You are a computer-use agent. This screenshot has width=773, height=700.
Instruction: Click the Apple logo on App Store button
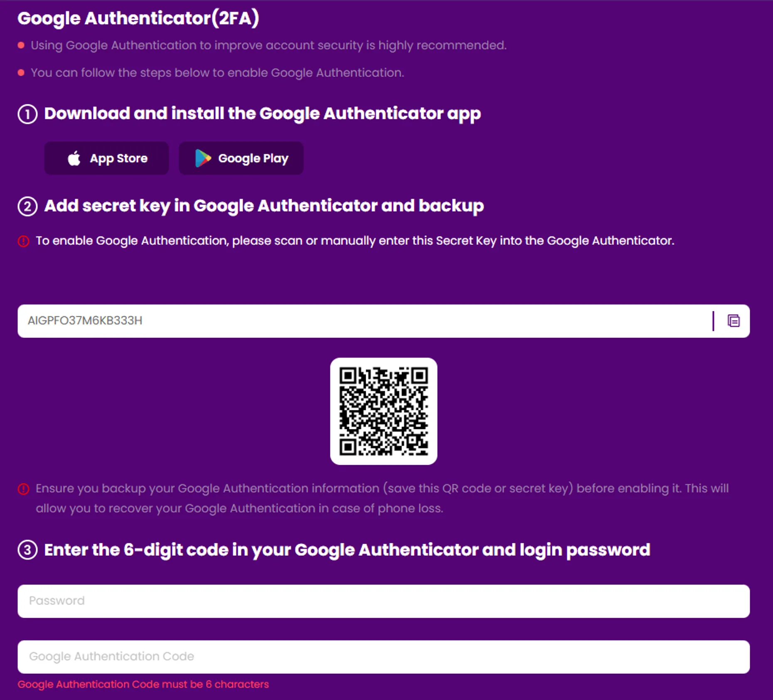click(74, 158)
